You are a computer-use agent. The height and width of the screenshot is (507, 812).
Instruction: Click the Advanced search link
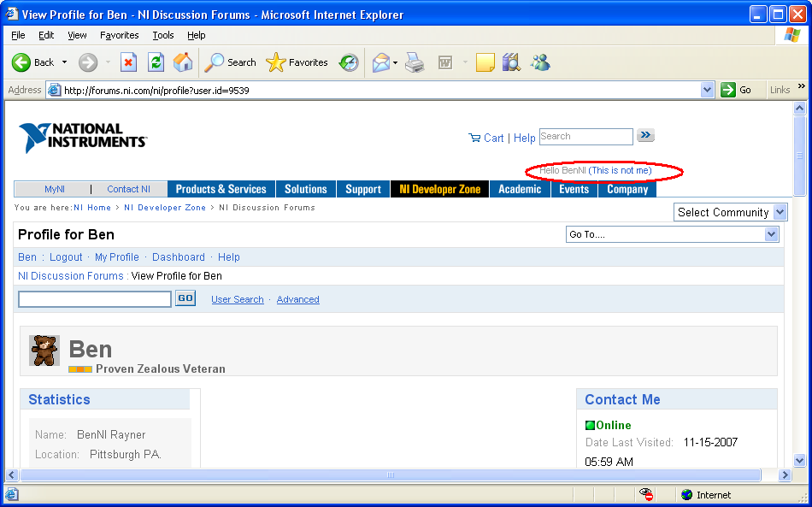pyautogui.click(x=297, y=299)
